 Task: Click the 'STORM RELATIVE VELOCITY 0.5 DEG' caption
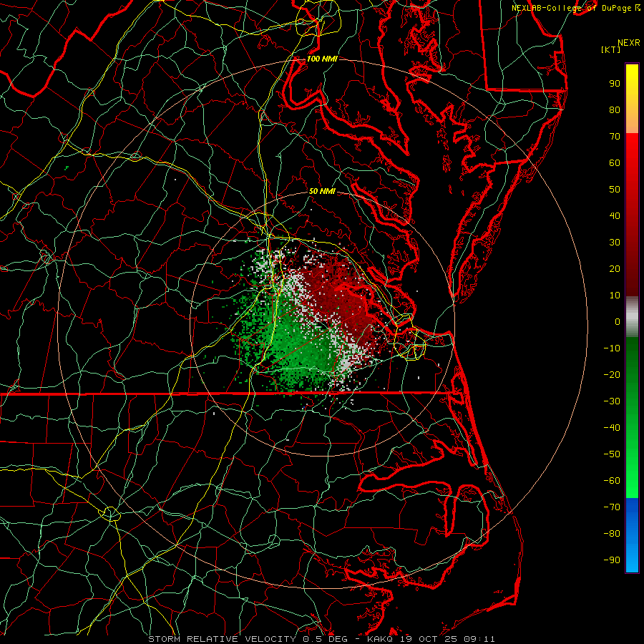[248, 639]
